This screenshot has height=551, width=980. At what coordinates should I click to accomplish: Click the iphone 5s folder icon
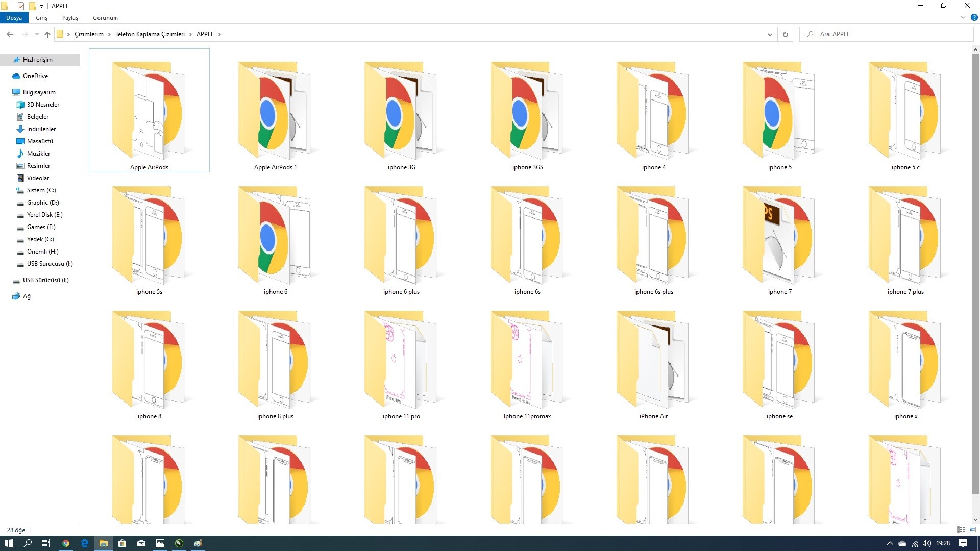tap(149, 235)
